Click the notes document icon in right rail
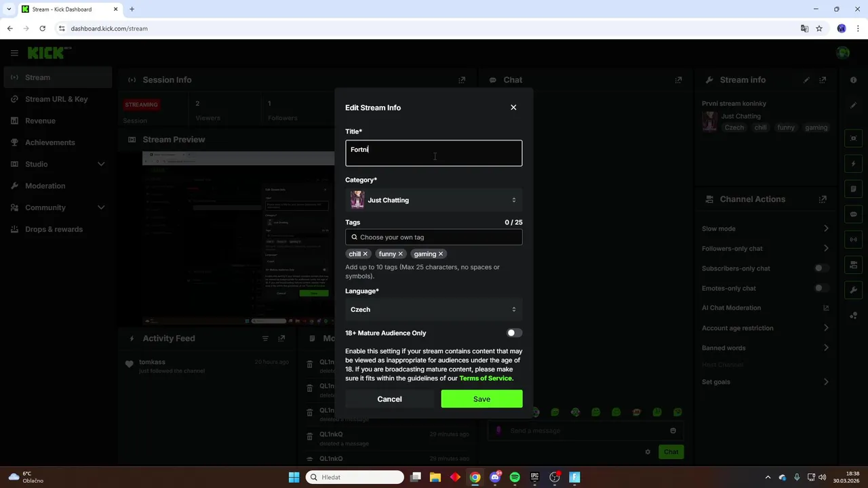The image size is (868, 488). (854, 189)
